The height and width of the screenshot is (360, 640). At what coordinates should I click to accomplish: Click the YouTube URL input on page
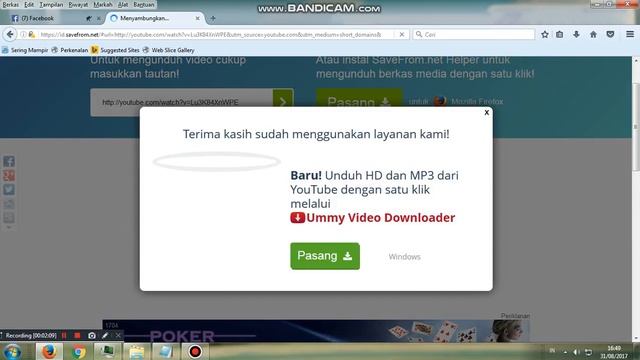[x=182, y=102]
